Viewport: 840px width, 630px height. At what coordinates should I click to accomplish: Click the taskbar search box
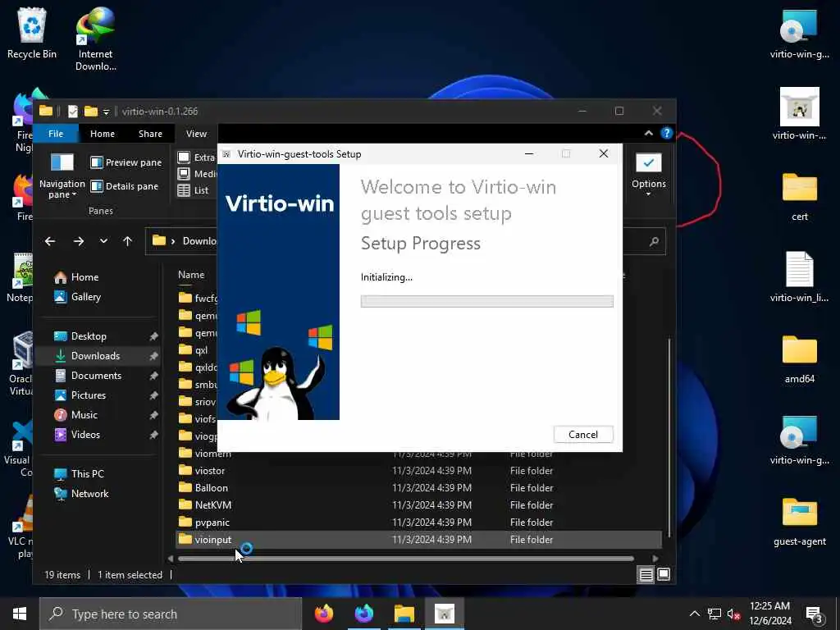coord(171,614)
